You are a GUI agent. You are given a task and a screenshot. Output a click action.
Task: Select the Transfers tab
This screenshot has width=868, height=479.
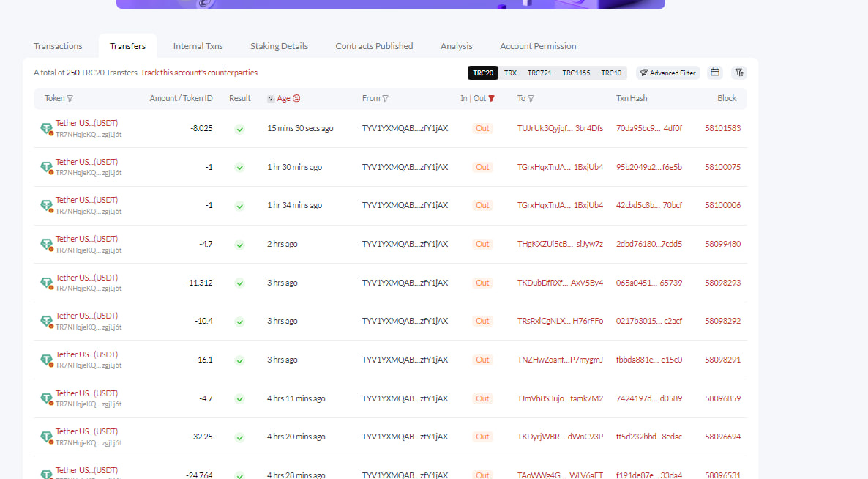coord(127,46)
